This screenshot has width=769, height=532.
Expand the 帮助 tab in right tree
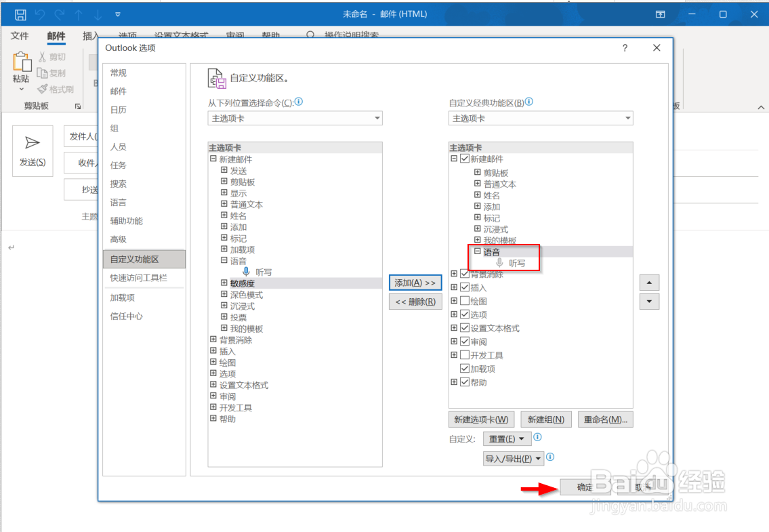tap(454, 382)
